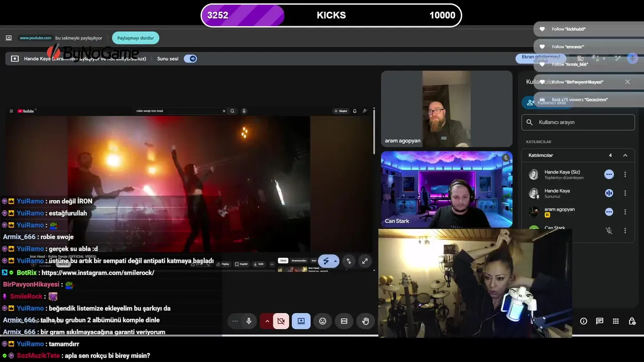Click Ekran gösterimini durdur button
This screenshot has height=362, width=644.
(541, 58)
